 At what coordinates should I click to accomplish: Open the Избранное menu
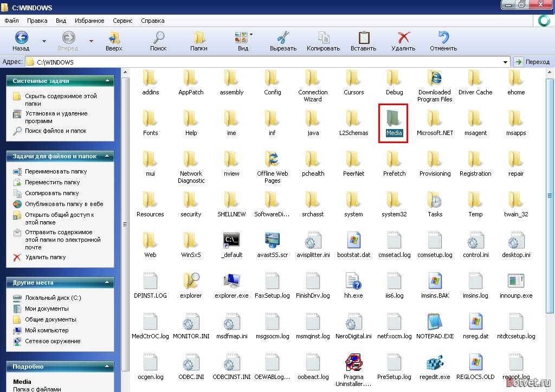coord(89,21)
